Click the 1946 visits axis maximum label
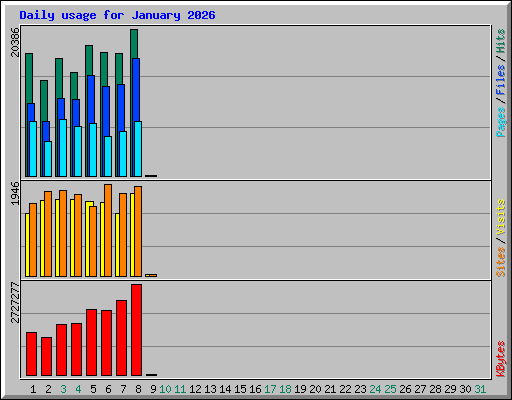The height and width of the screenshot is (400, 512). coord(15,193)
